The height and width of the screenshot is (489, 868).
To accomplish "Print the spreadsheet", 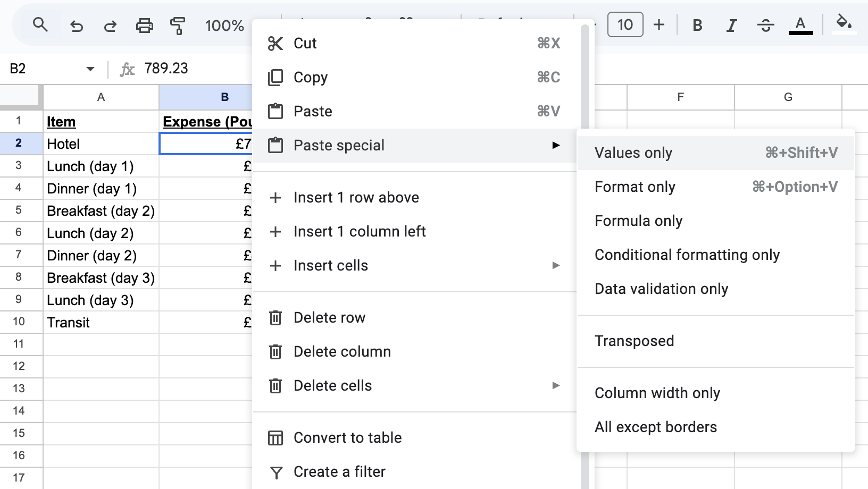I will (144, 26).
